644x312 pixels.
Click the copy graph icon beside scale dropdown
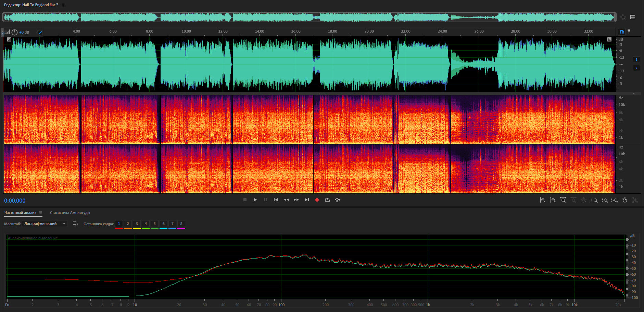[x=75, y=224]
